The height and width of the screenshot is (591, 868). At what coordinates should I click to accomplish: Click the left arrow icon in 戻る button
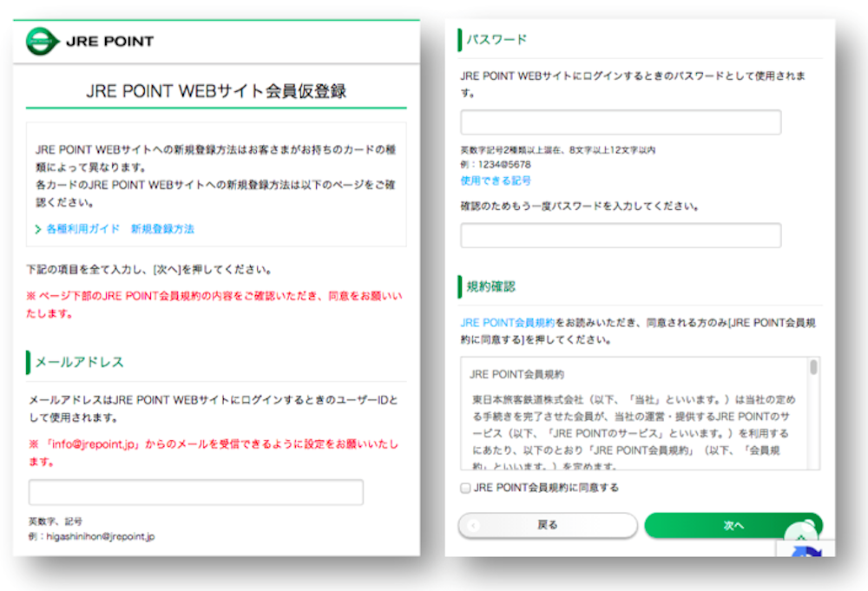coord(473,525)
